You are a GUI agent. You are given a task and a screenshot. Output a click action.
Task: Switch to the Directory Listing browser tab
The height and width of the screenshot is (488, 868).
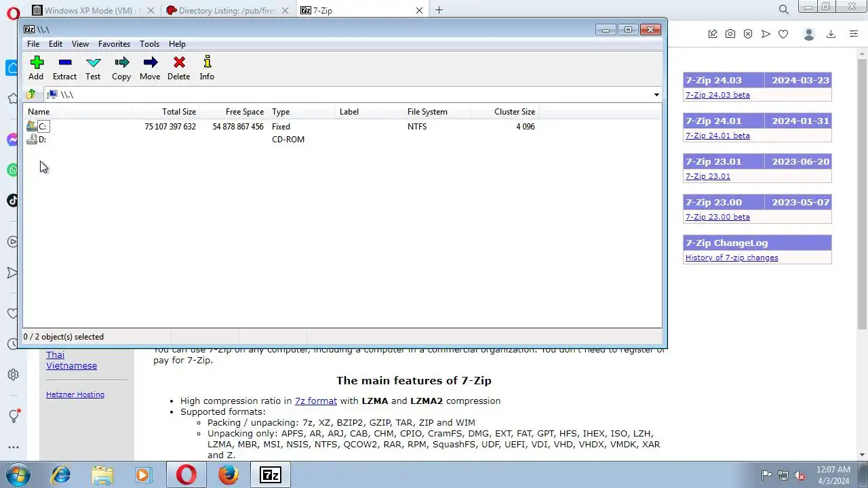click(x=227, y=10)
